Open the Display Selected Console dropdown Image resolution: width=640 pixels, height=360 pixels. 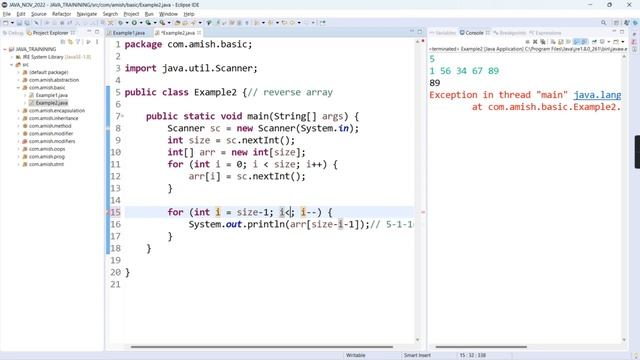tap(609, 42)
